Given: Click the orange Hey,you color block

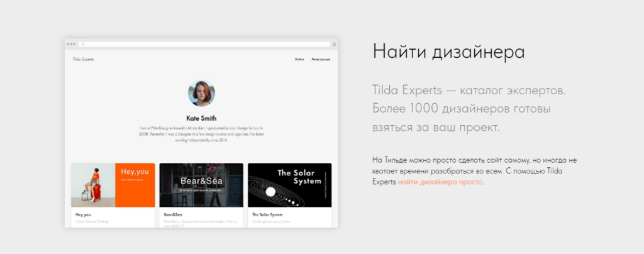Looking at the screenshot, I should point(135,185).
